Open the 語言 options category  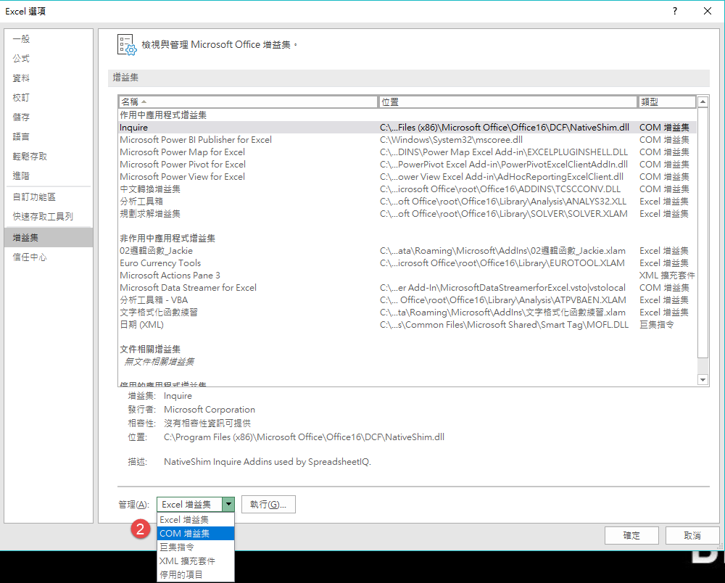49,136
